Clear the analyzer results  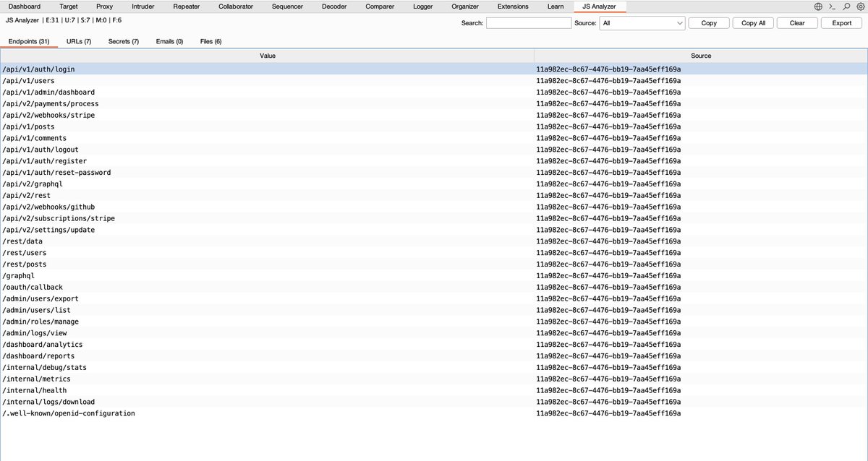797,23
